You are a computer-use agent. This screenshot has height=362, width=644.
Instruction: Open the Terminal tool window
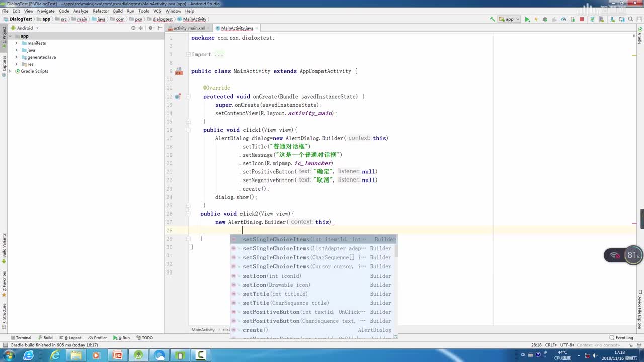pyautogui.click(x=20, y=338)
